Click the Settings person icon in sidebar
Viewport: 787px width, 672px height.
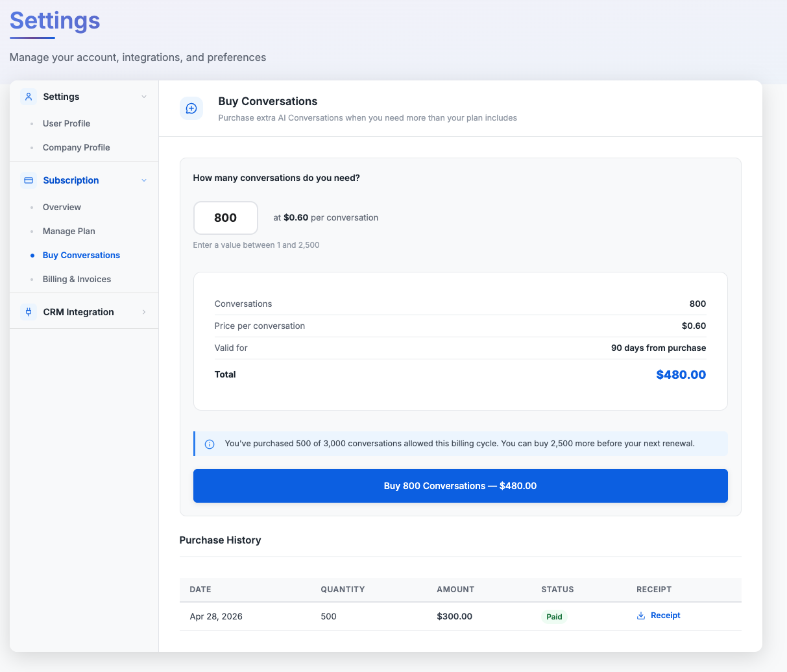(29, 97)
